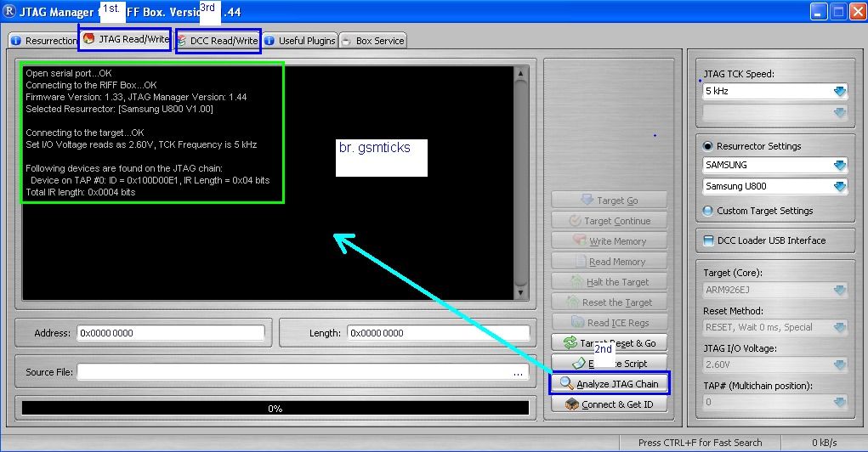Click the Analyze JTAG Chain magnifier icon
The width and height of the screenshot is (868, 452).
(566, 383)
